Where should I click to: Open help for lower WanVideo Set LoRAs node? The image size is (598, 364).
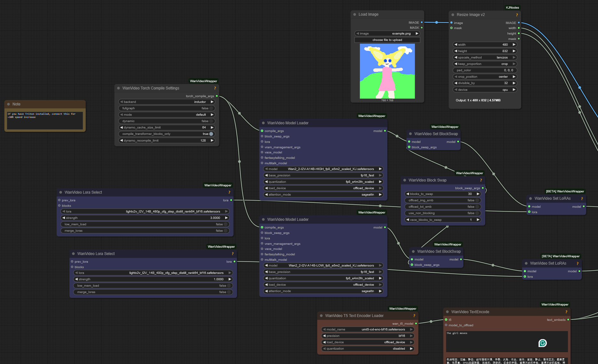pyautogui.click(x=578, y=263)
